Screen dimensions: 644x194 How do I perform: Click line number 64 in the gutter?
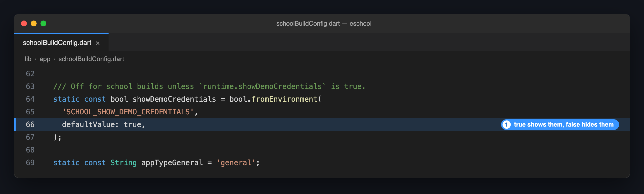tap(30, 99)
